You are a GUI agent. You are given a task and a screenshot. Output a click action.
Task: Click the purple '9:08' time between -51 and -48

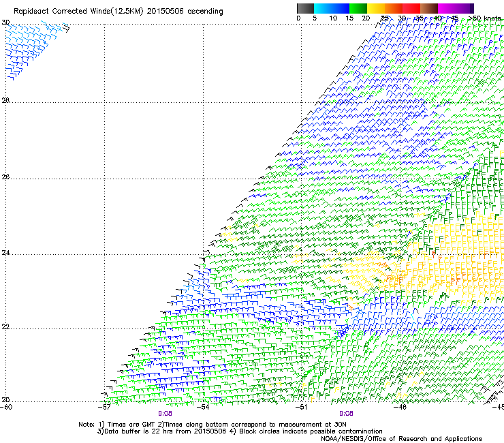point(346,414)
